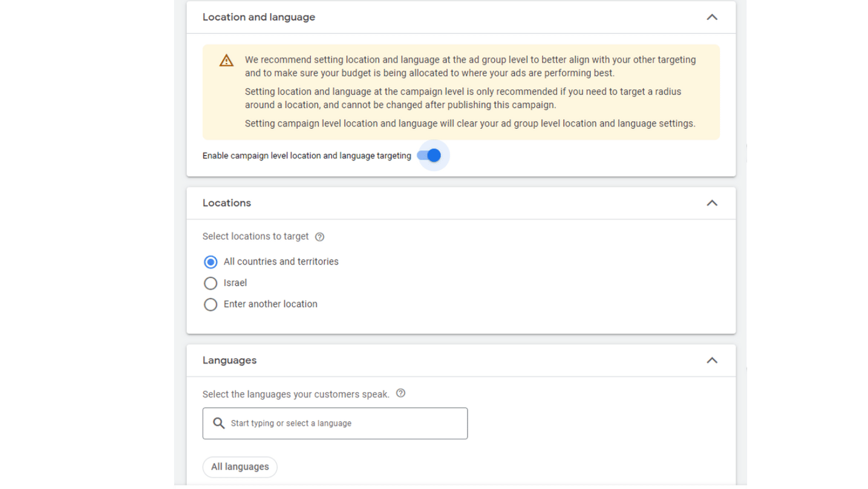Select the Israel radio option
The image size is (868, 489).
point(210,283)
